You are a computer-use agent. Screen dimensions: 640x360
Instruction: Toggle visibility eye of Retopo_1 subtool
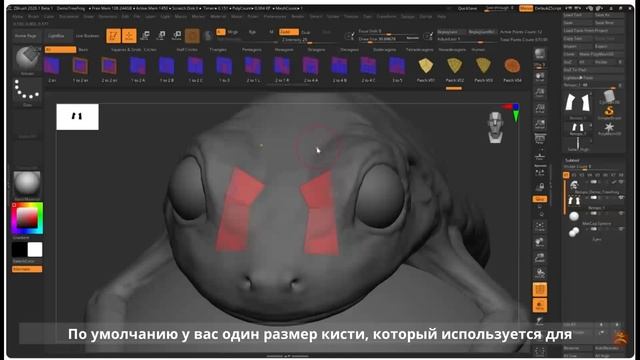point(621,198)
